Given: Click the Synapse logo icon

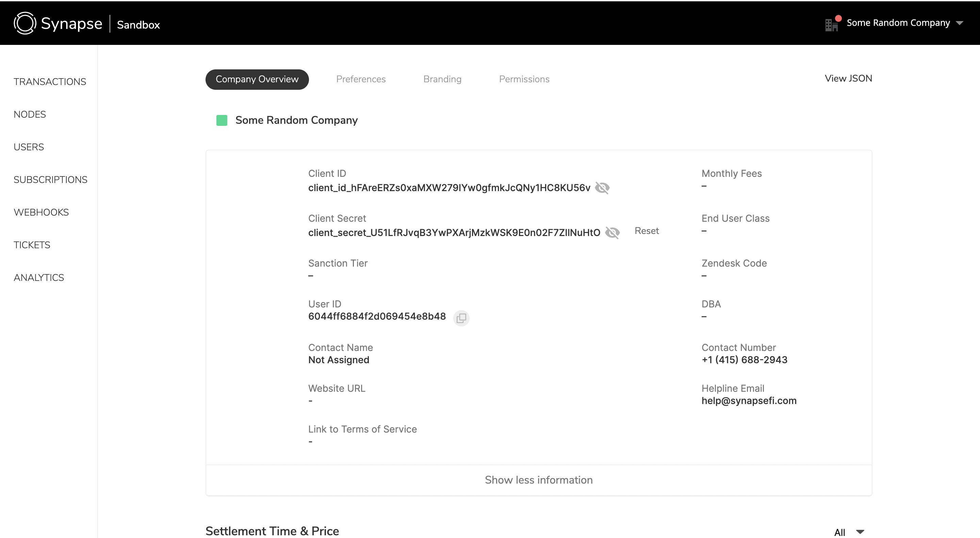Looking at the screenshot, I should (25, 23).
